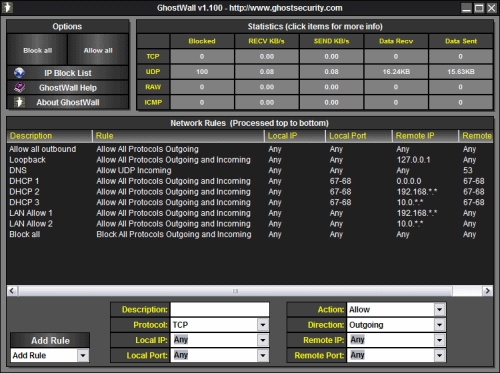The height and width of the screenshot is (373, 500).
Task: Expand the Remote Port dropdown
Action: click(x=440, y=355)
